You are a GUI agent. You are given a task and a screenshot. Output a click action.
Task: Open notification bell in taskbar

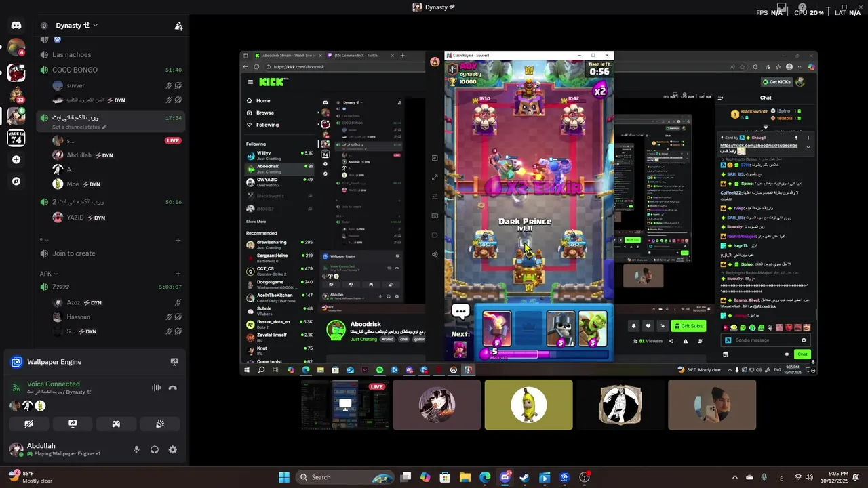(x=856, y=477)
